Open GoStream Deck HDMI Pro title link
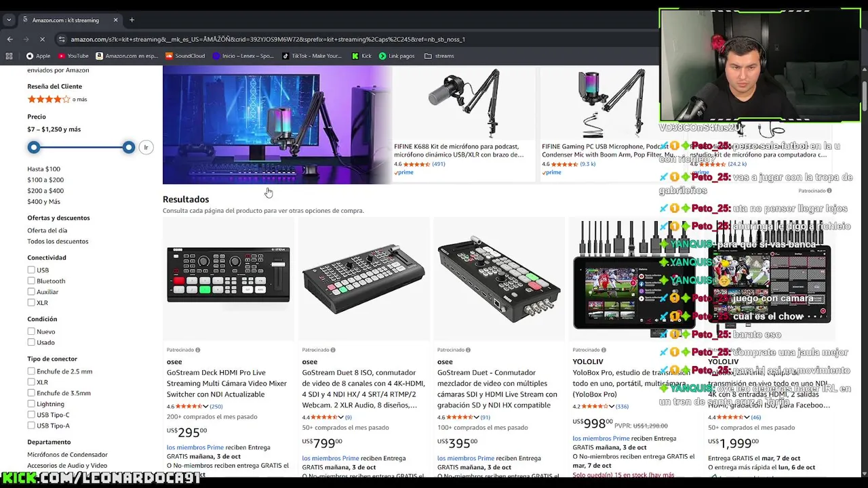The image size is (868, 488). point(226,383)
